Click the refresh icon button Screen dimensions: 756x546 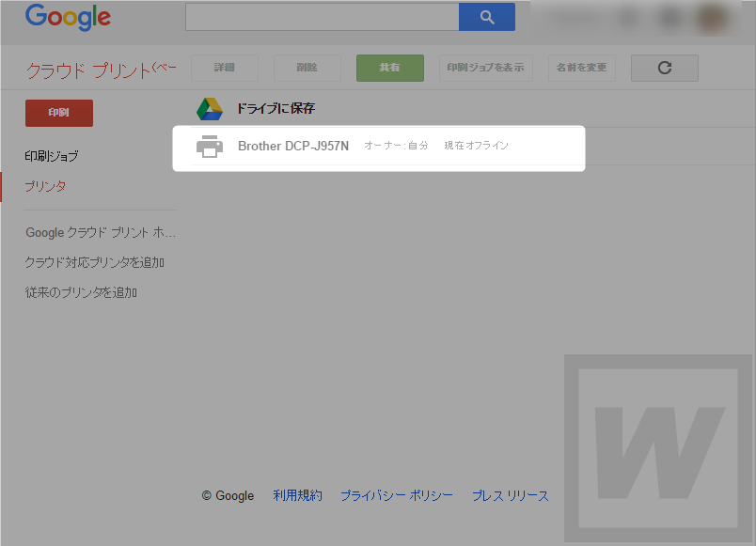[665, 68]
